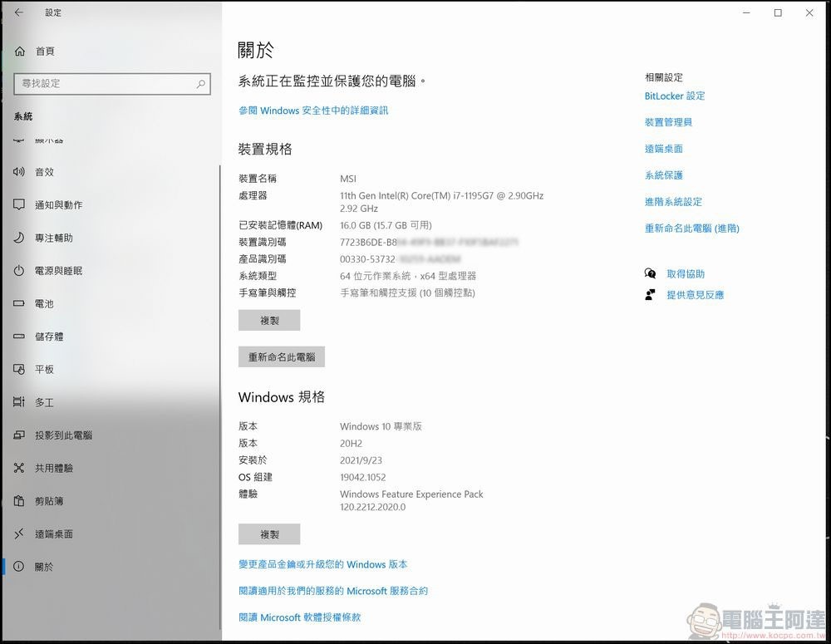This screenshot has width=831, height=644.
Task: Copy Windows specs with 複製 button below 體驗
Action: [x=269, y=534]
